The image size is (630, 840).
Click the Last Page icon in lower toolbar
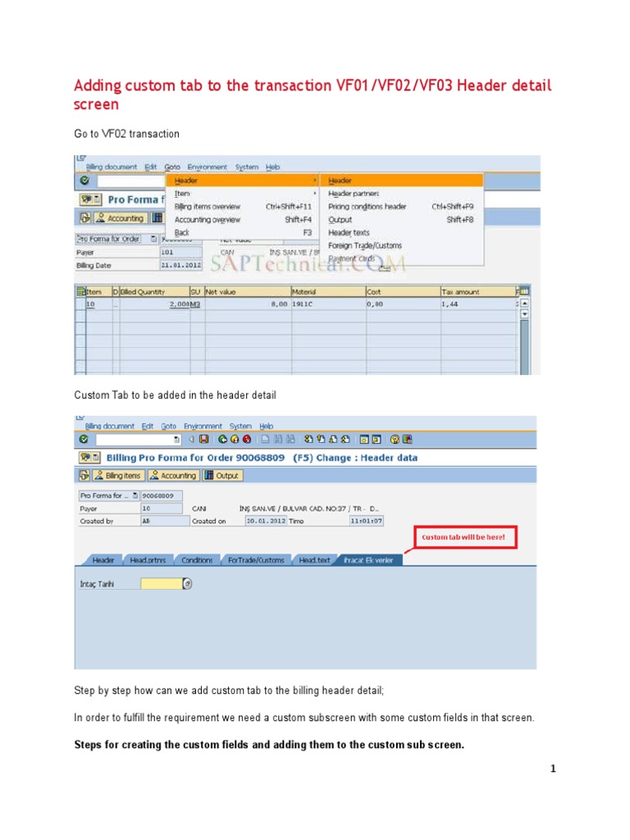[345, 440]
